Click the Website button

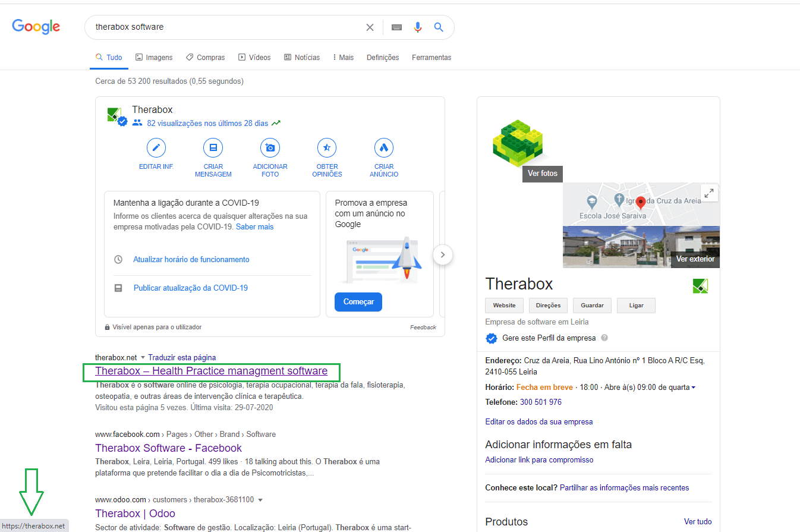[504, 306]
